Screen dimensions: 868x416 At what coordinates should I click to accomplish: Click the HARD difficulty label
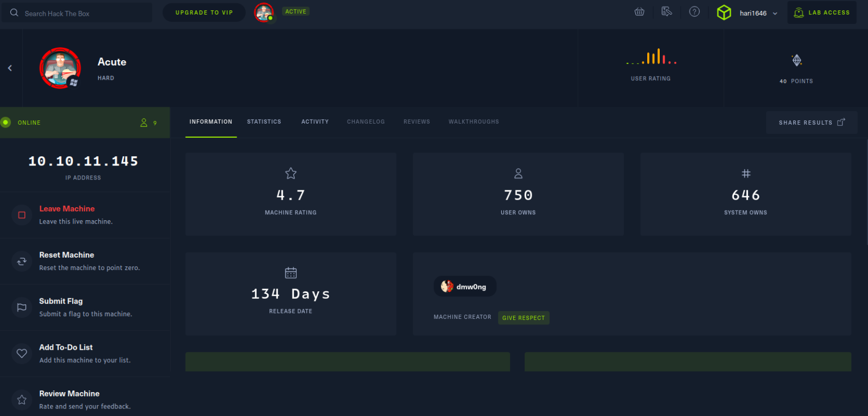[x=106, y=78]
